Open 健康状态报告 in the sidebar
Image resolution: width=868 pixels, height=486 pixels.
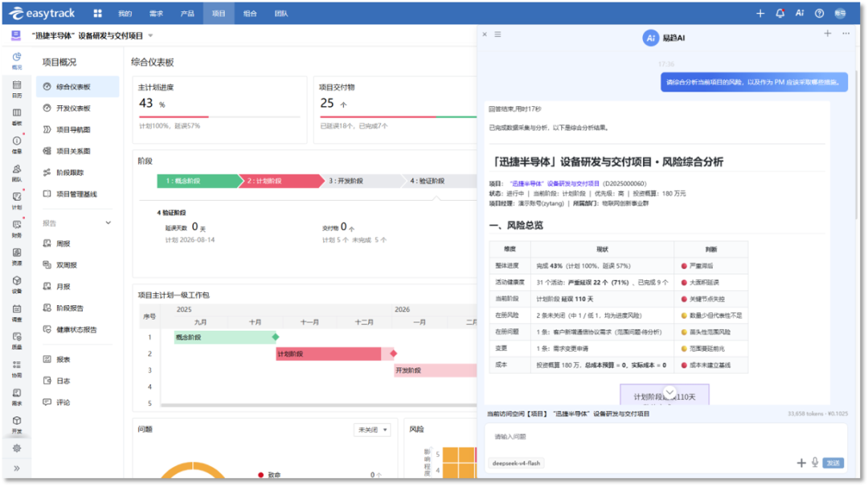[77, 330]
